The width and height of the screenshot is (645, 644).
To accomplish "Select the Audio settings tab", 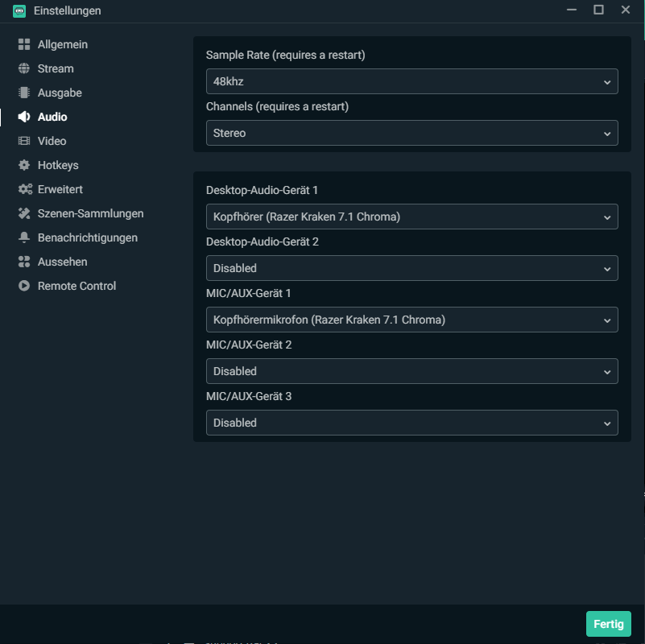I will click(x=52, y=117).
